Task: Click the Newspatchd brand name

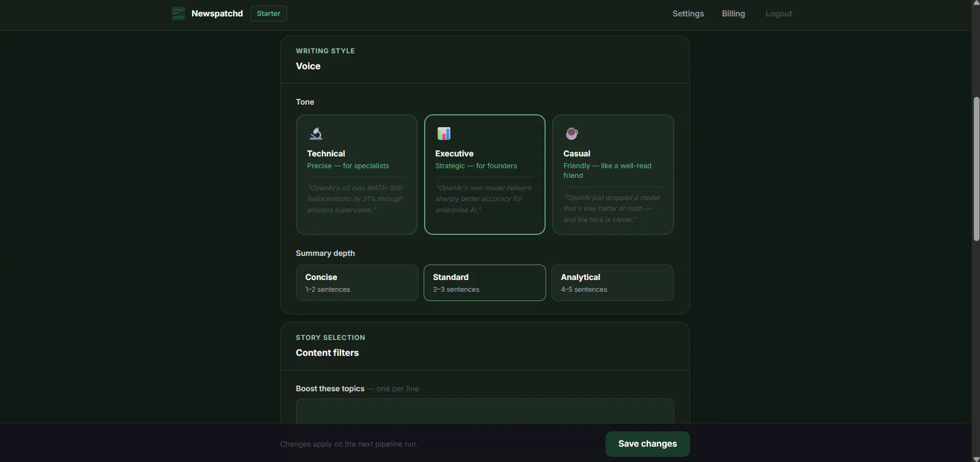Action: click(x=217, y=14)
